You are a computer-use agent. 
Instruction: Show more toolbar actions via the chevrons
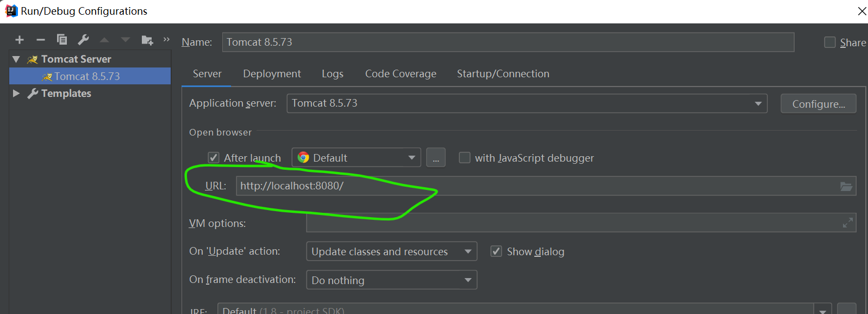pos(166,39)
